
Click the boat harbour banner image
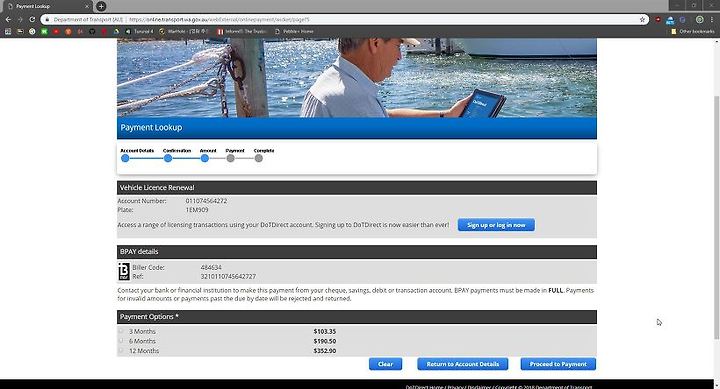[357, 78]
